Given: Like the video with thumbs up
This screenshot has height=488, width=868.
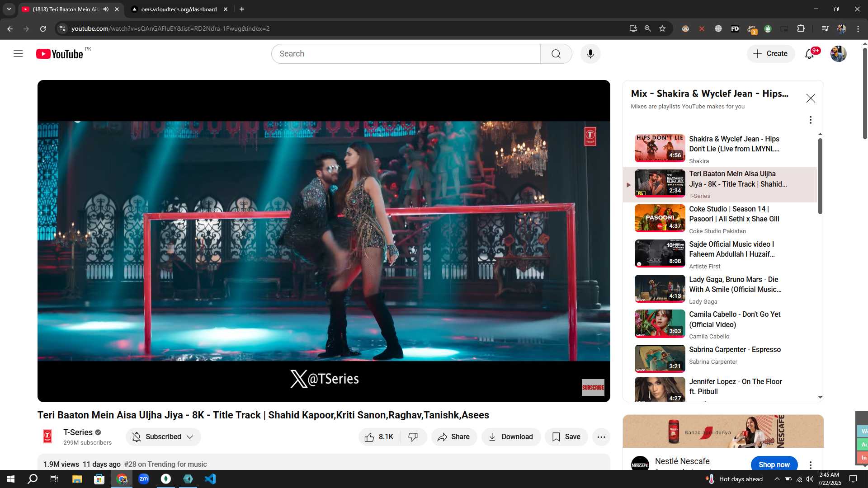Looking at the screenshot, I should click(379, 437).
